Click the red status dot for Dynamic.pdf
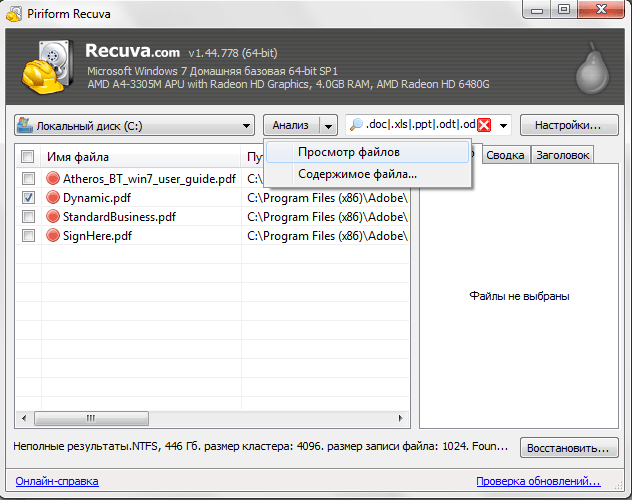 pyautogui.click(x=53, y=197)
